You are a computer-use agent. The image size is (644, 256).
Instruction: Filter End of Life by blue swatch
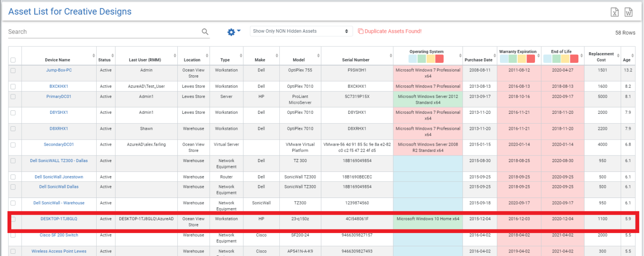click(x=548, y=58)
